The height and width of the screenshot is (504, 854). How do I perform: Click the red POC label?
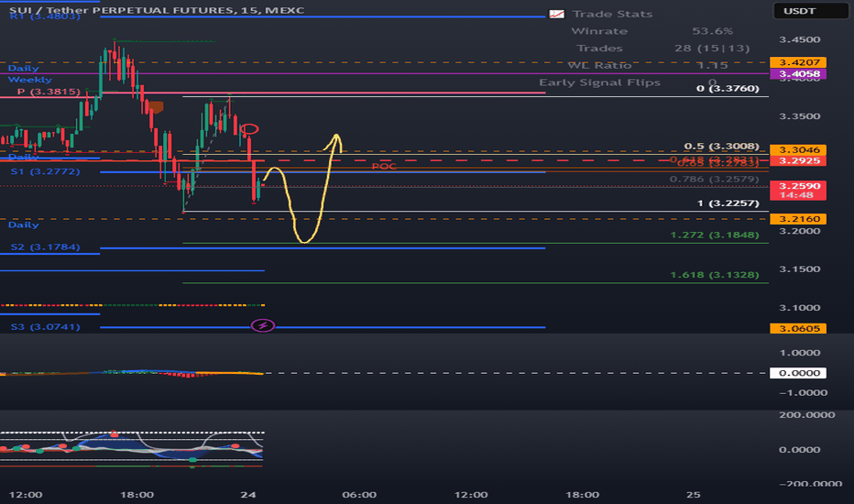click(x=384, y=166)
